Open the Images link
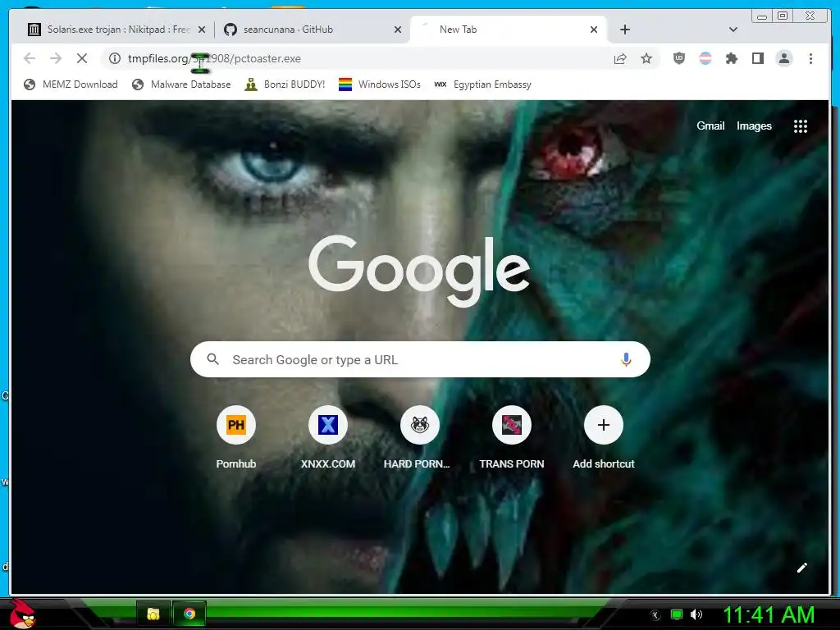840x630 pixels. 754,126
